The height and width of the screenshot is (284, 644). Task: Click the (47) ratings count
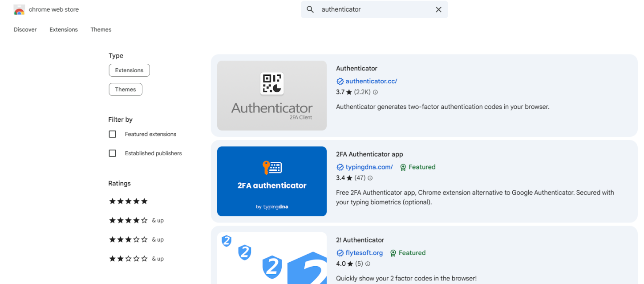pos(360,178)
